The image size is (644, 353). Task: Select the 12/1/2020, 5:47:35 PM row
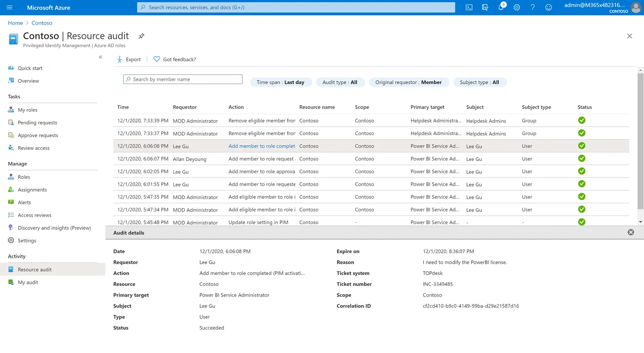[371, 197]
